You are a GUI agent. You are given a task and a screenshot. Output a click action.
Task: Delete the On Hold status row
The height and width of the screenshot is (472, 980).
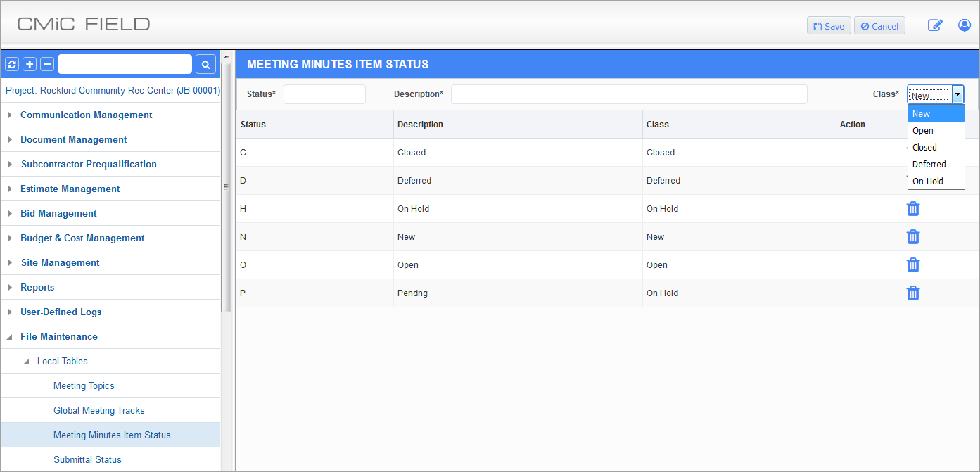tap(912, 208)
